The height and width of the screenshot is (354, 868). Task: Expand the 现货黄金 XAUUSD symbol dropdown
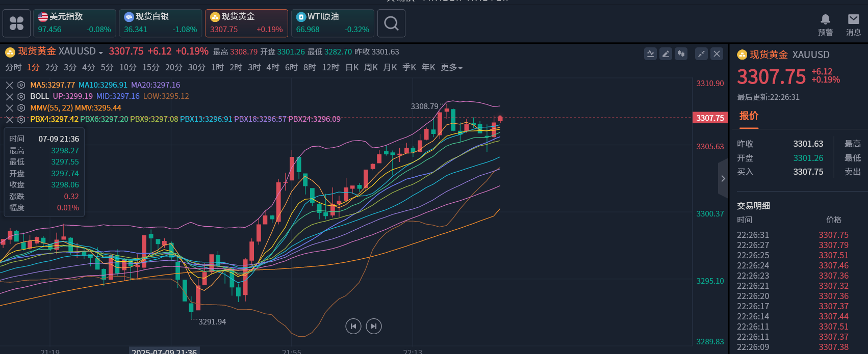pos(100,52)
